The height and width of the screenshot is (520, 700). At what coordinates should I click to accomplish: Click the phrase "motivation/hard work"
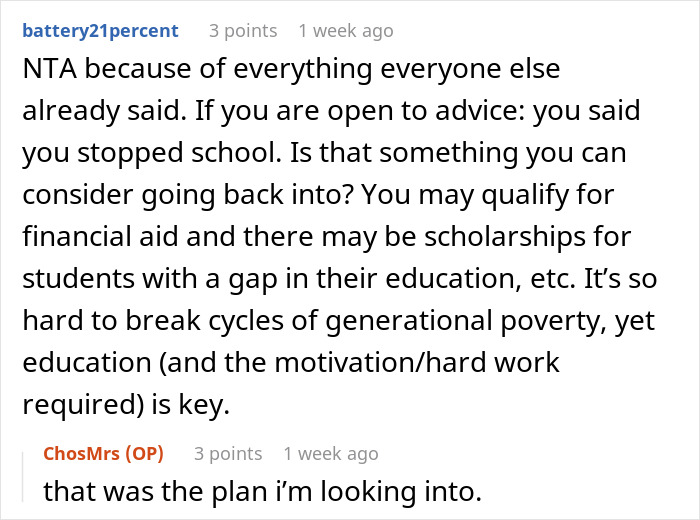point(417,362)
